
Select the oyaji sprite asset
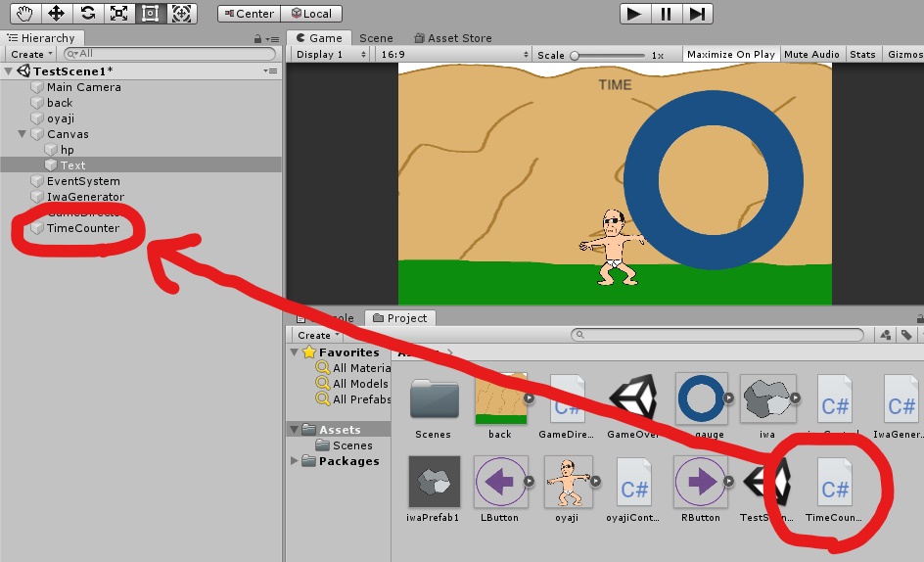(x=567, y=490)
